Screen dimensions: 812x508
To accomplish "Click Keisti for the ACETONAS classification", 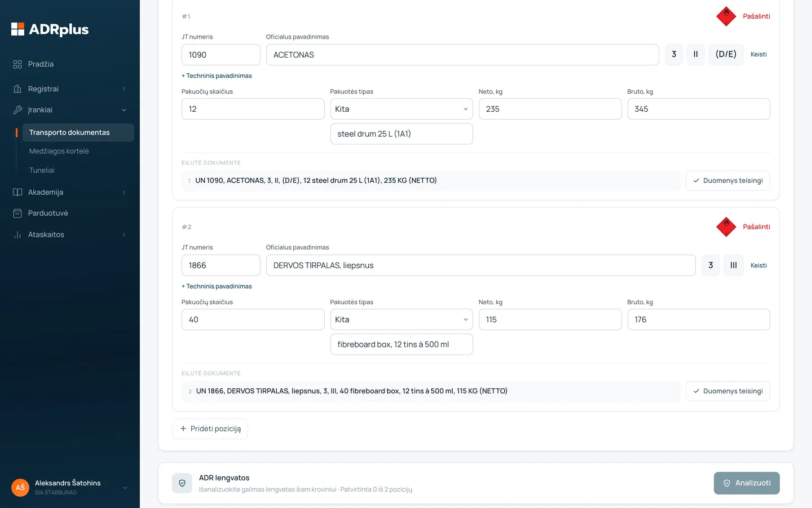I will pos(758,55).
